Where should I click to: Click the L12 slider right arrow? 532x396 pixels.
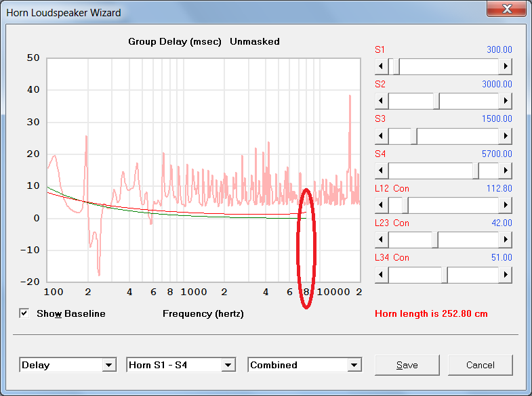tap(505, 205)
